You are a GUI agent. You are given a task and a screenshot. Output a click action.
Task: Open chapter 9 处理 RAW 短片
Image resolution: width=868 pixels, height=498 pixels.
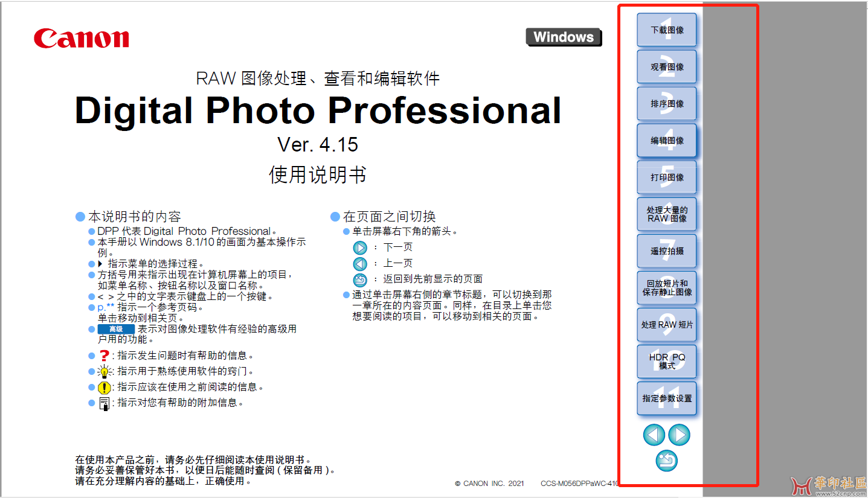click(x=667, y=324)
